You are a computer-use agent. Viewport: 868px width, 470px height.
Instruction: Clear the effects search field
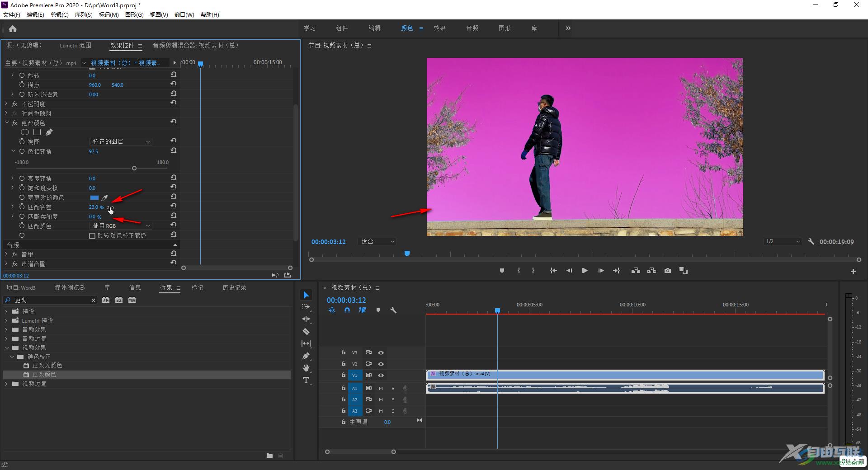pyautogui.click(x=93, y=300)
